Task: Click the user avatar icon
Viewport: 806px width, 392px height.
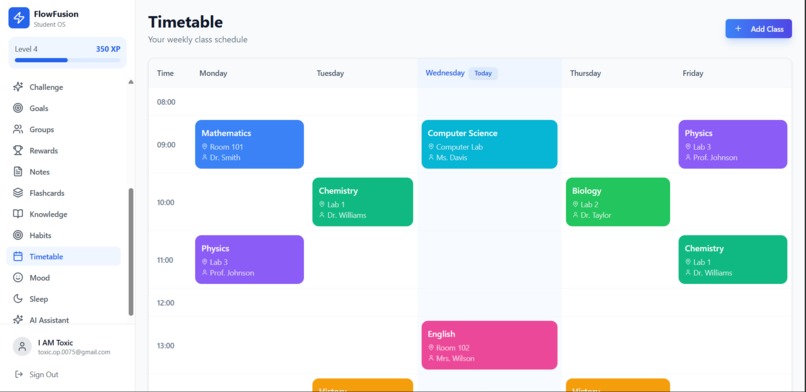Action: (22, 346)
